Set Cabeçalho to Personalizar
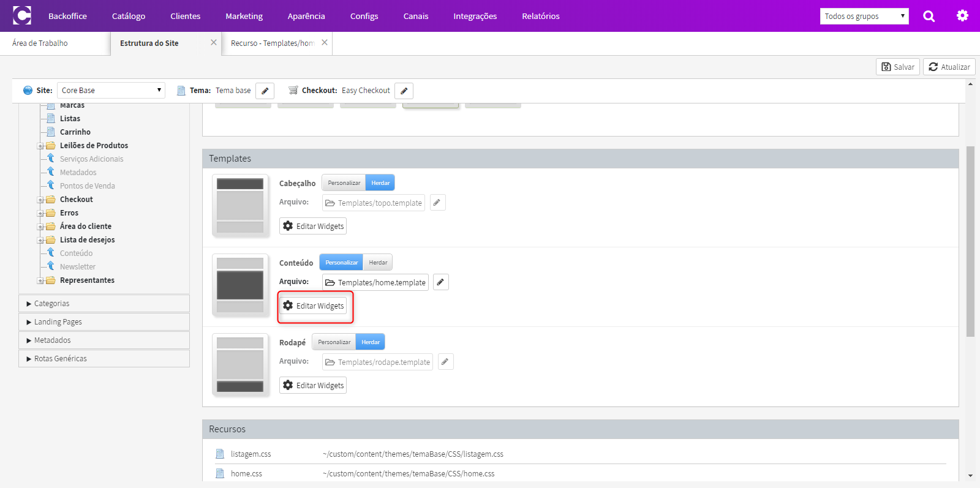Viewport: 980px width, 488px height. pyautogui.click(x=344, y=182)
